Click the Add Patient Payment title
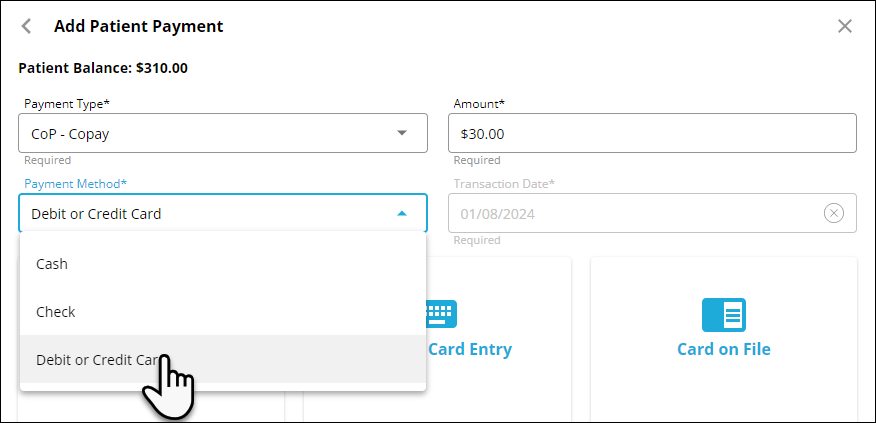Image resolution: width=876 pixels, height=423 pixels. pyautogui.click(x=138, y=26)
